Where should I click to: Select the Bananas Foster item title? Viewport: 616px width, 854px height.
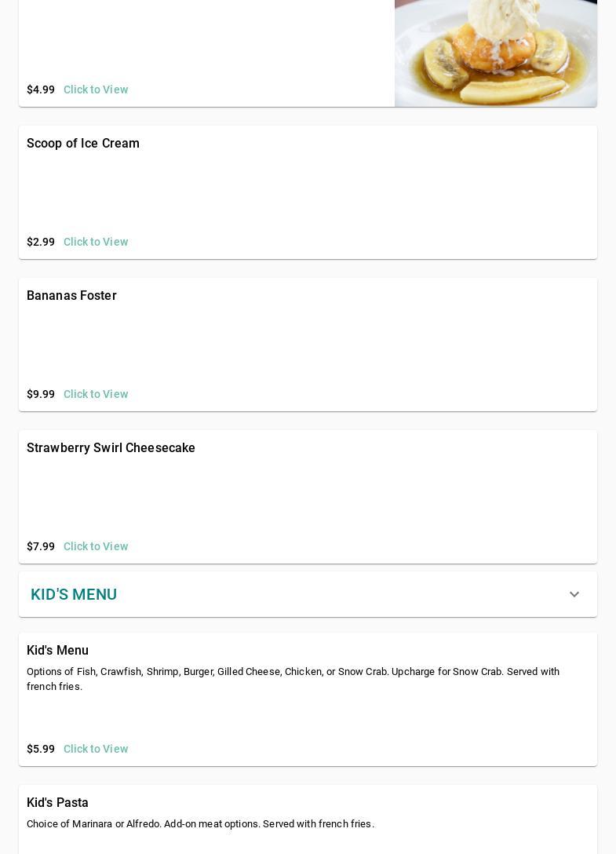71,296
